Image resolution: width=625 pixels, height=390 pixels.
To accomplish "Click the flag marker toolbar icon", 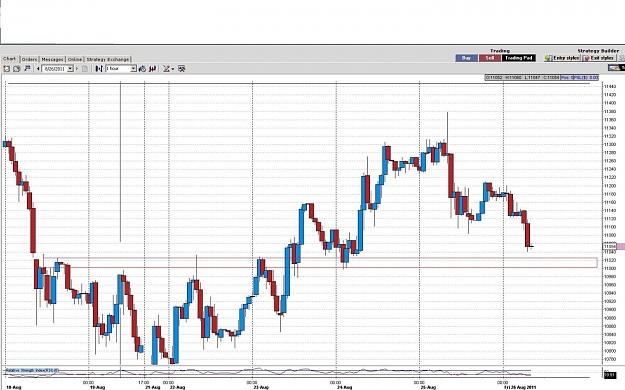I will (x=27, y=69).
